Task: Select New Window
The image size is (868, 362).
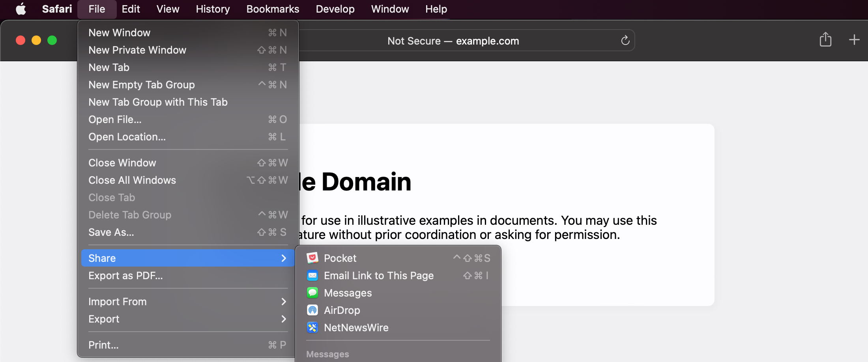Action: click(x=188, y=33)
